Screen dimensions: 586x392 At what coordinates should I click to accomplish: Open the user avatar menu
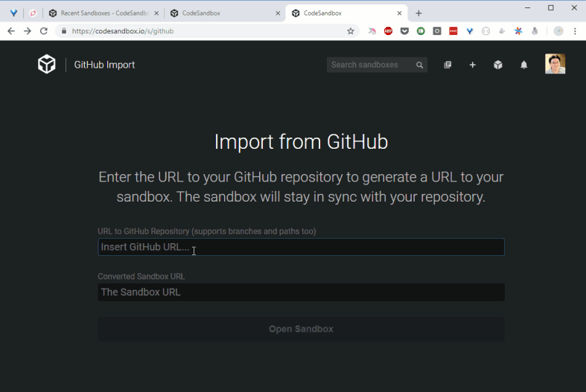coord(555,64)
